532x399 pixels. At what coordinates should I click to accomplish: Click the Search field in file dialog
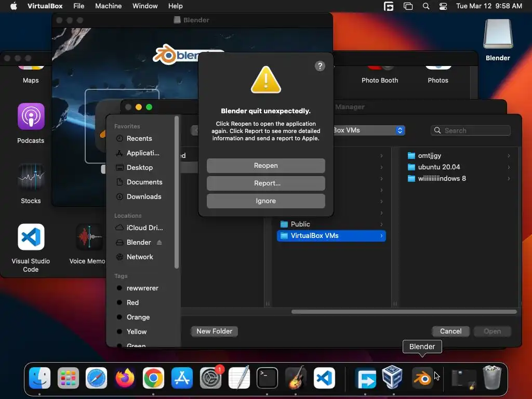tap(471, 130)
